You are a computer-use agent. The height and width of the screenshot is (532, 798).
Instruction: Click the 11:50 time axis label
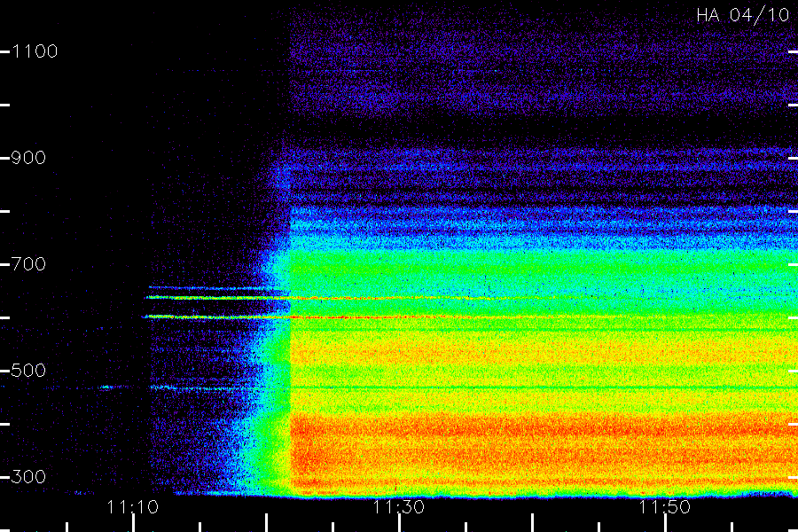pos(664,507)
